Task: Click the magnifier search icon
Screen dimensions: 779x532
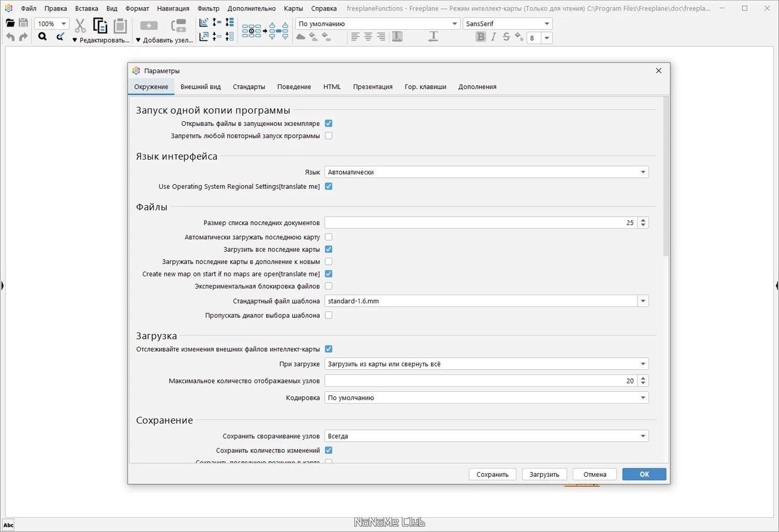Action: [x=42, y=37]
